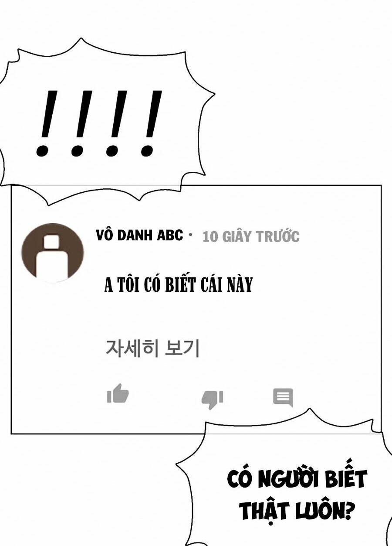The image size is (392, 546).
Task: Like the comment with thumbs-up icon
Action: [x=118, y=394]
